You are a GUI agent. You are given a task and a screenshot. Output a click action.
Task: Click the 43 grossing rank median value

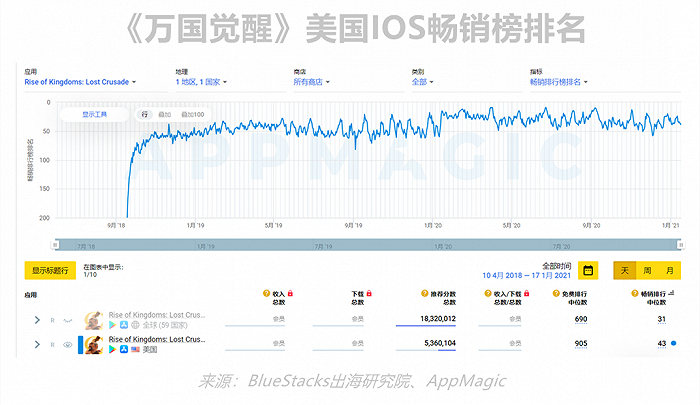[x=661, y=343]
